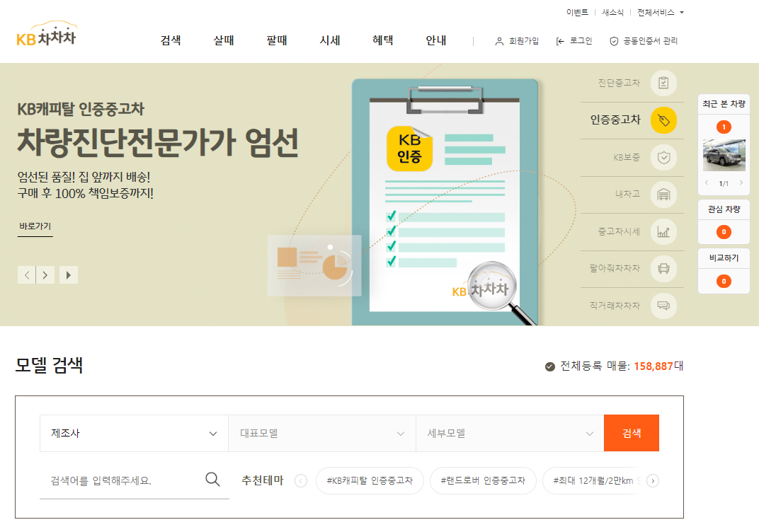Screen dimensions: 759x532
Task: Select 내차고 banner label
Action: [628, 194]
